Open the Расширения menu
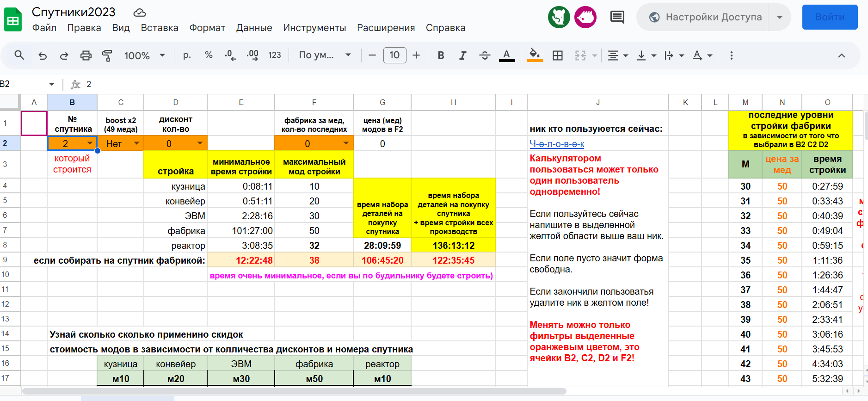The height and width of the screenshot is (401, 868). (x=386, y=28)
